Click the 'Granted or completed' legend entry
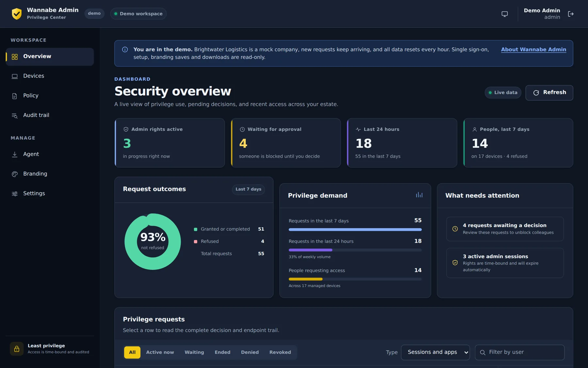 click(229, 229)
